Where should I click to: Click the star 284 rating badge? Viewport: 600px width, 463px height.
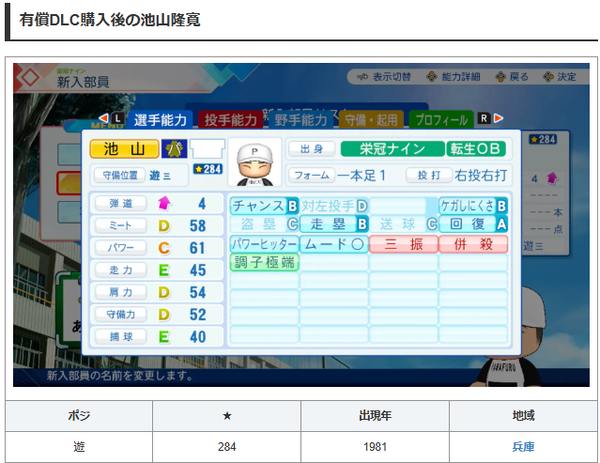click(x=208, y=169)
